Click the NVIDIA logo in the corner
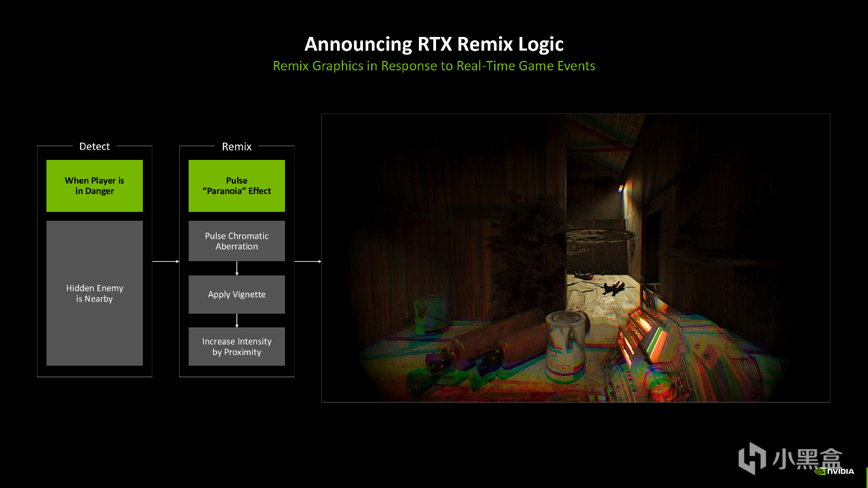 (x=834, y=470)
